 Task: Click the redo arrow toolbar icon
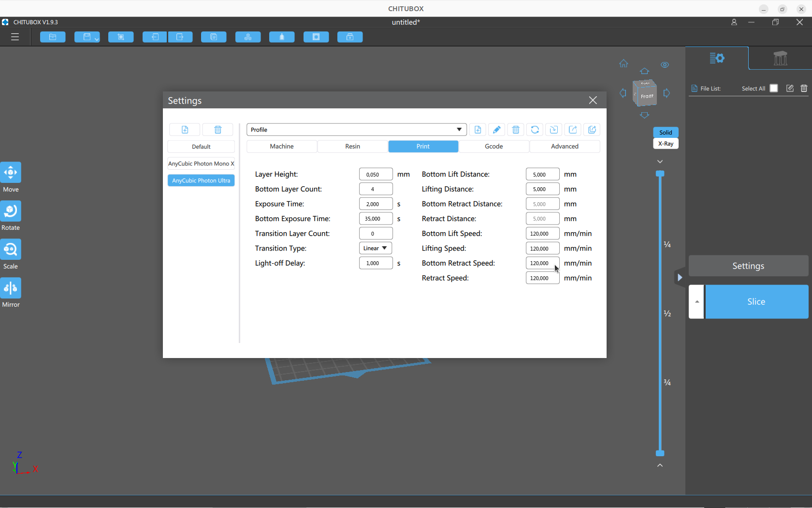180,37
